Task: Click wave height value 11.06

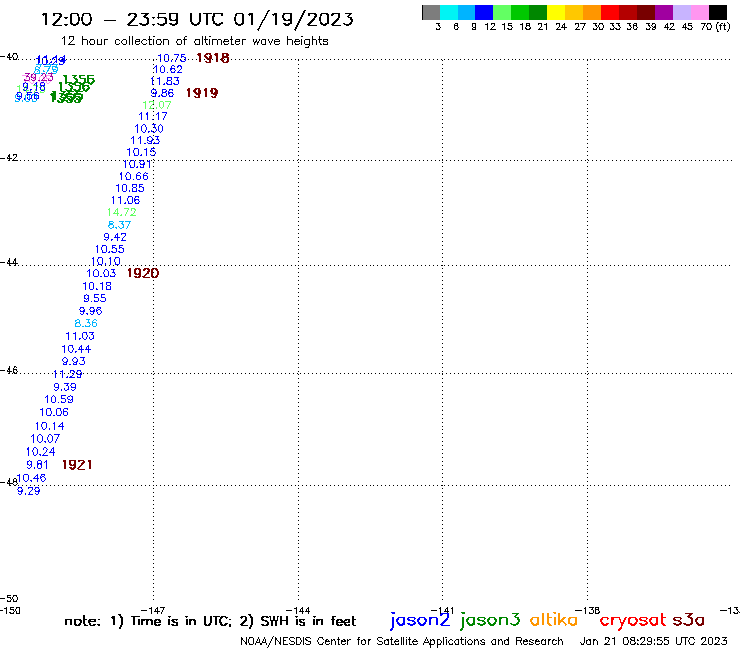Action: tap(126, 200)
